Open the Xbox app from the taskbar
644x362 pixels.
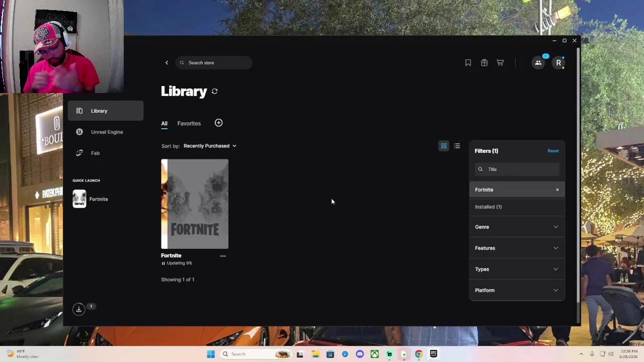pos(375,354)
